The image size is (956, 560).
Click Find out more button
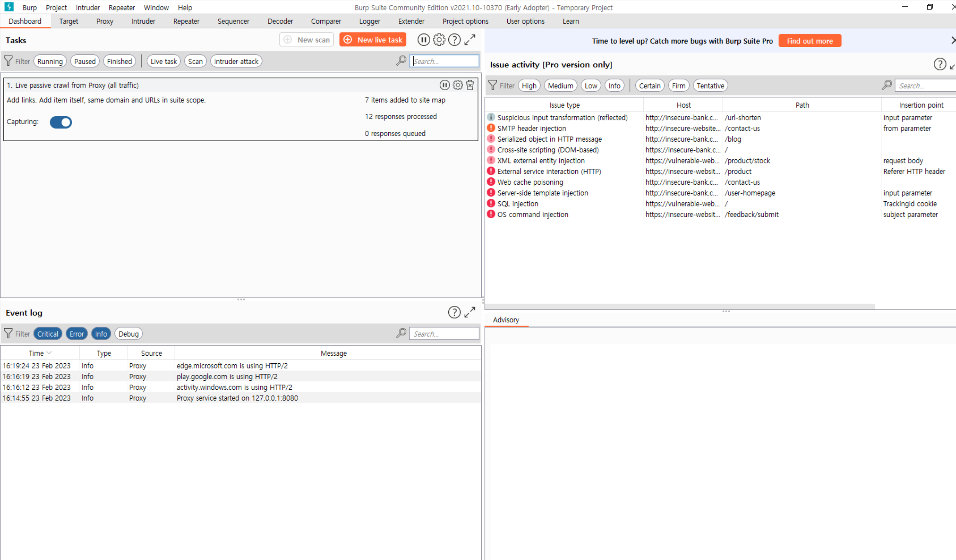tap(809, 41)
